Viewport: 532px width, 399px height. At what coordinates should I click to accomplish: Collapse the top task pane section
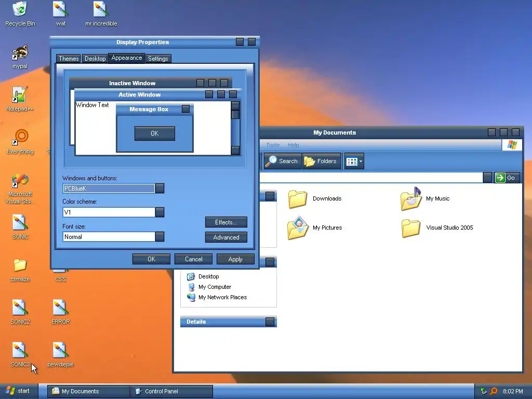pos(270,196)
